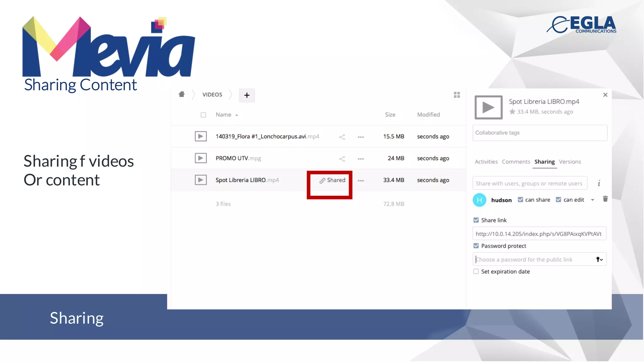Expand hudson's permissions dropdown arrow
The height and width of the screenshot is (362, 644).
click(x=592, y=200)
